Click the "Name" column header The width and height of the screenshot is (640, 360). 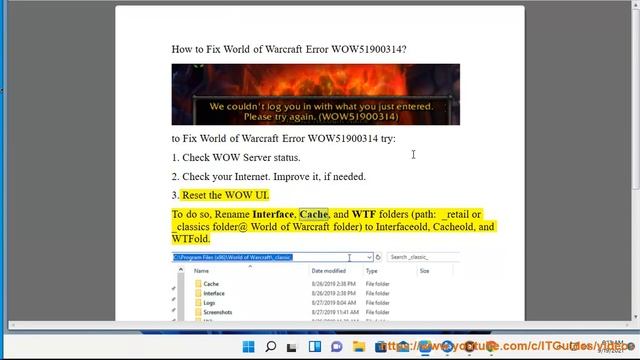[x=201, y=271]
